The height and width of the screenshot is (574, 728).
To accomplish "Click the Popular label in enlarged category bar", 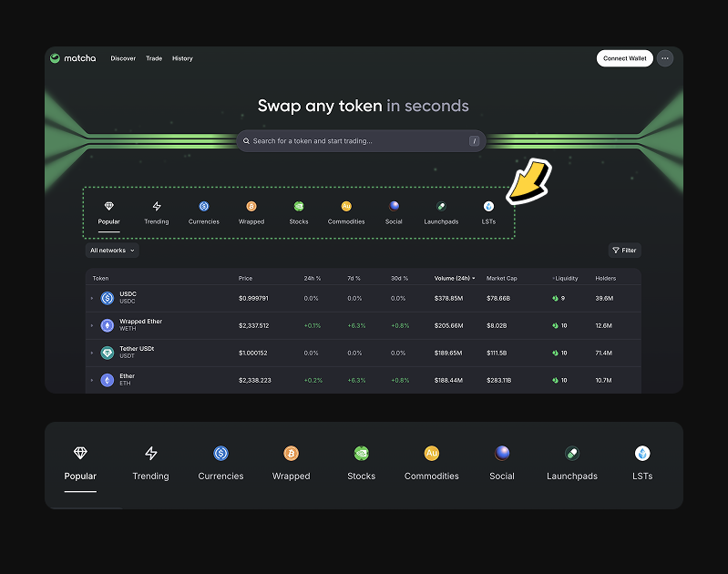I will pos(80,476).
